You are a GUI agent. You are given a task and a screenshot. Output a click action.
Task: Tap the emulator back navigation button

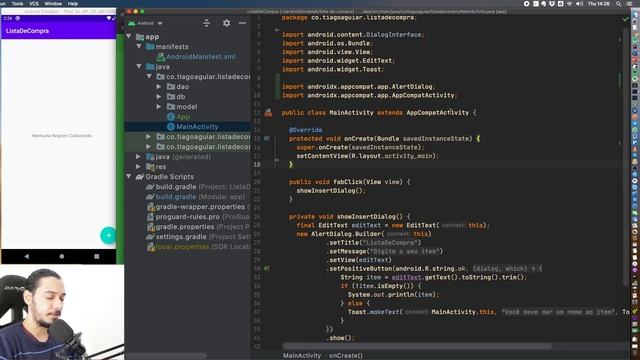click(x=27, y=256)
